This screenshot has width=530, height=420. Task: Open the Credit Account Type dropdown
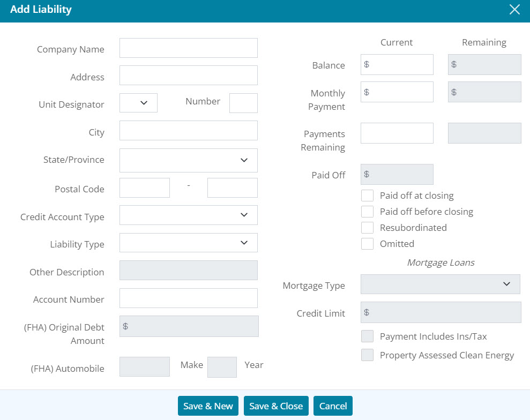[x=188, y=215]
